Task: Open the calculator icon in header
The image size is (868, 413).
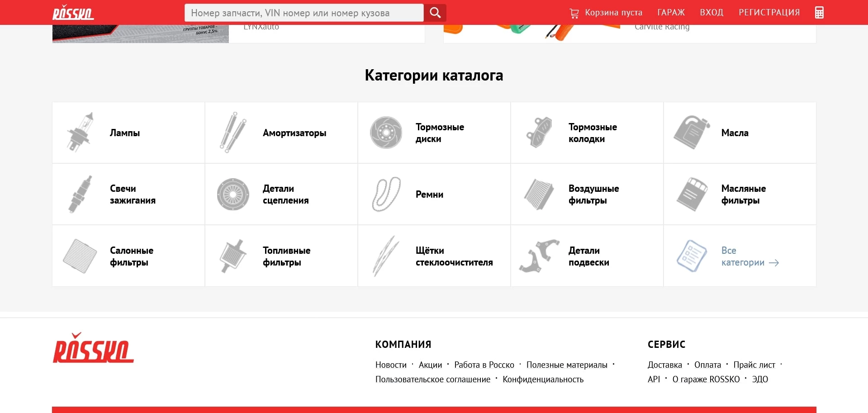Action: (819, 13)
